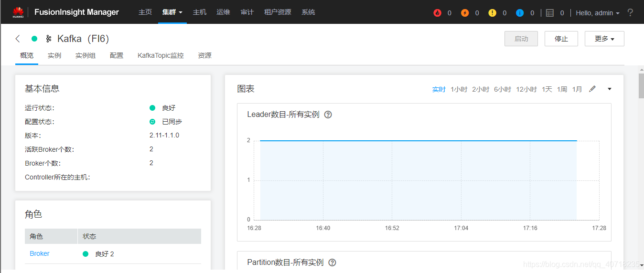Click the 启动 start button
Image resolution: width=644 pixels, height=273 pixels.
coord(521,39)
